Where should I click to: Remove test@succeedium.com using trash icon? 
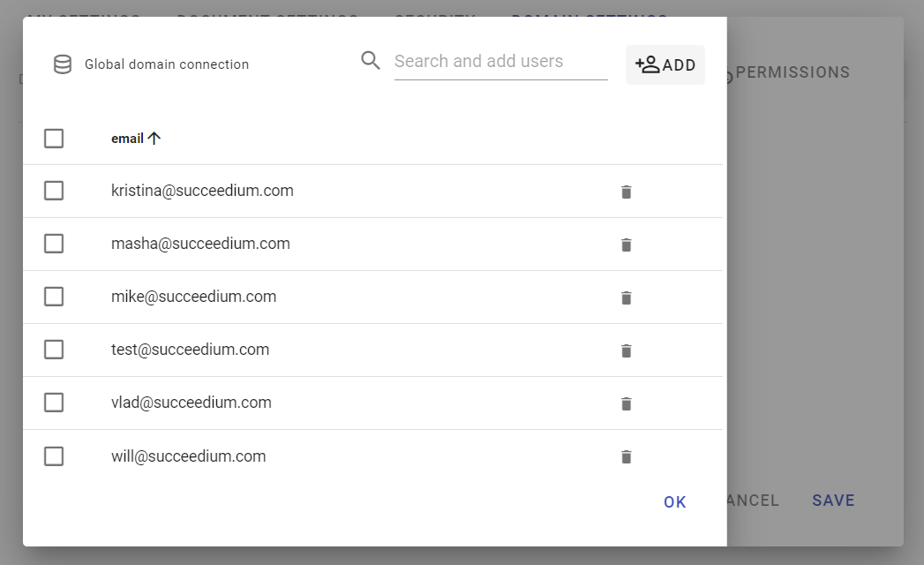point(626,350)
